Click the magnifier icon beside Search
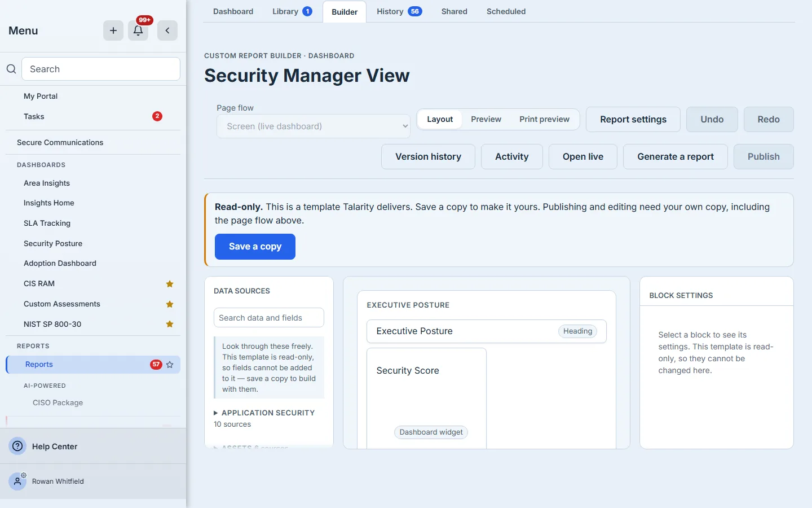Screen dimensions: 812x508 pyautogui.click(x=11, y=69)
